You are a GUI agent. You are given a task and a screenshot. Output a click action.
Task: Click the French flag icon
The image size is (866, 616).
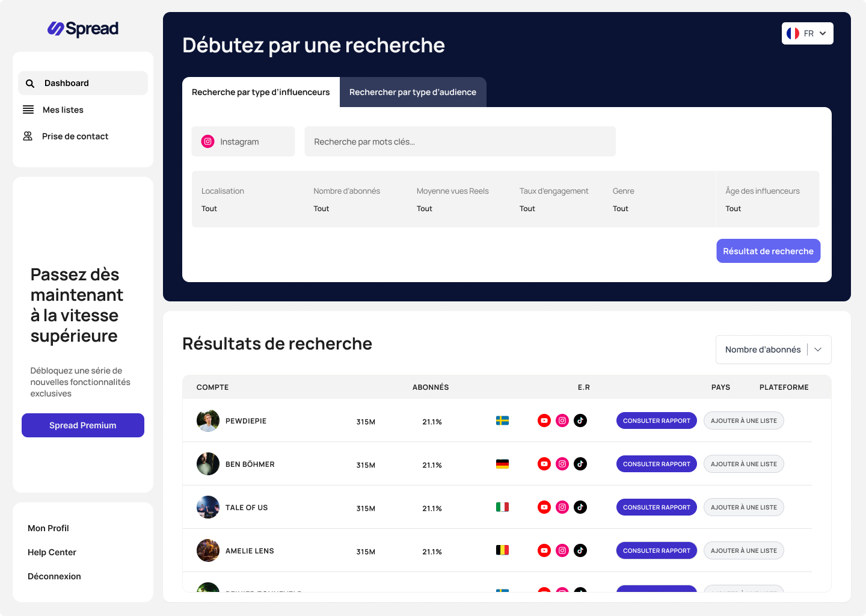coord(793,34)
